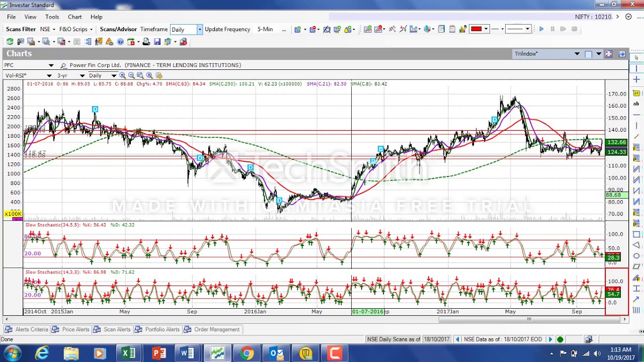Click the green connection status indicator

coord(560,339)
